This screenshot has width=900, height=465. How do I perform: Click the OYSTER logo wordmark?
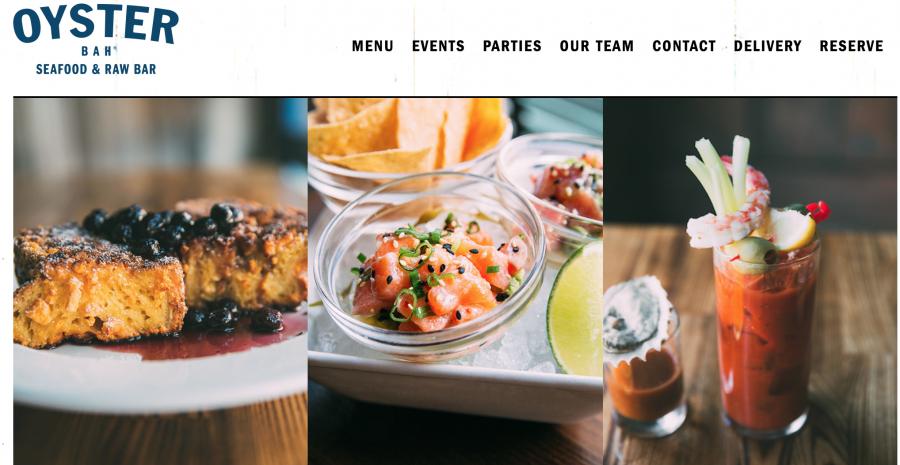[96, 24]
